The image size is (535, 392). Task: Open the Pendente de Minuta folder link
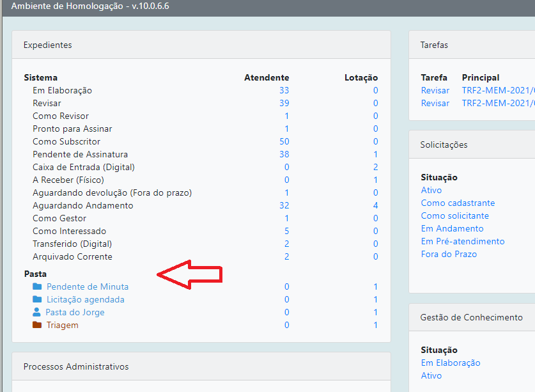point(87,286)
